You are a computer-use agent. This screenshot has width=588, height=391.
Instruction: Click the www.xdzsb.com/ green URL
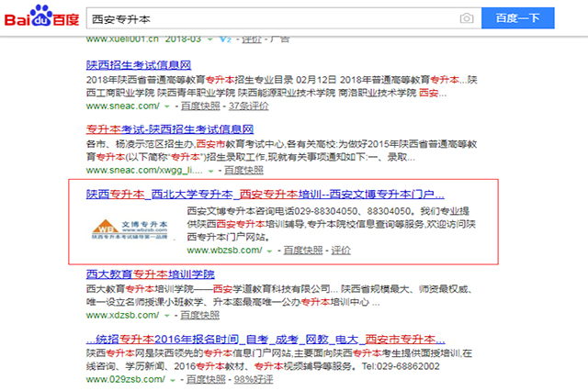[x=122, y=316]
